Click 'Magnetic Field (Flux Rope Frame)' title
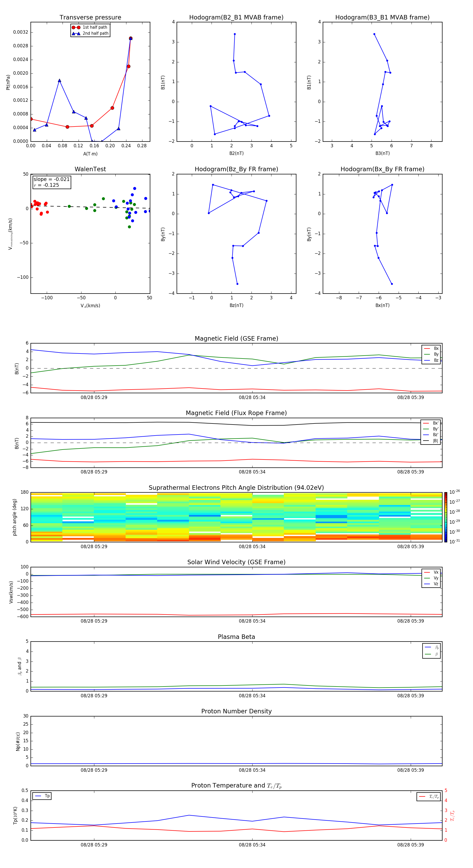 tap(236, 413)
